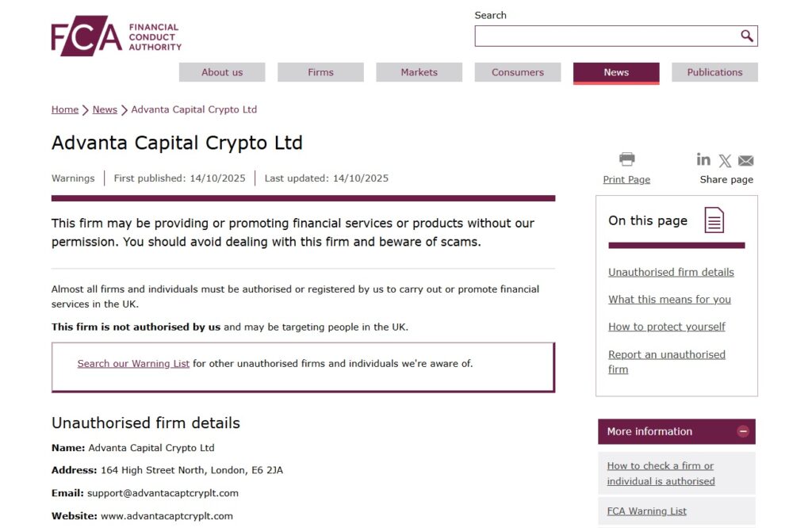The image size is (812, 528).
Task: Click the FCA logo
Action: [x=116, y=36]
